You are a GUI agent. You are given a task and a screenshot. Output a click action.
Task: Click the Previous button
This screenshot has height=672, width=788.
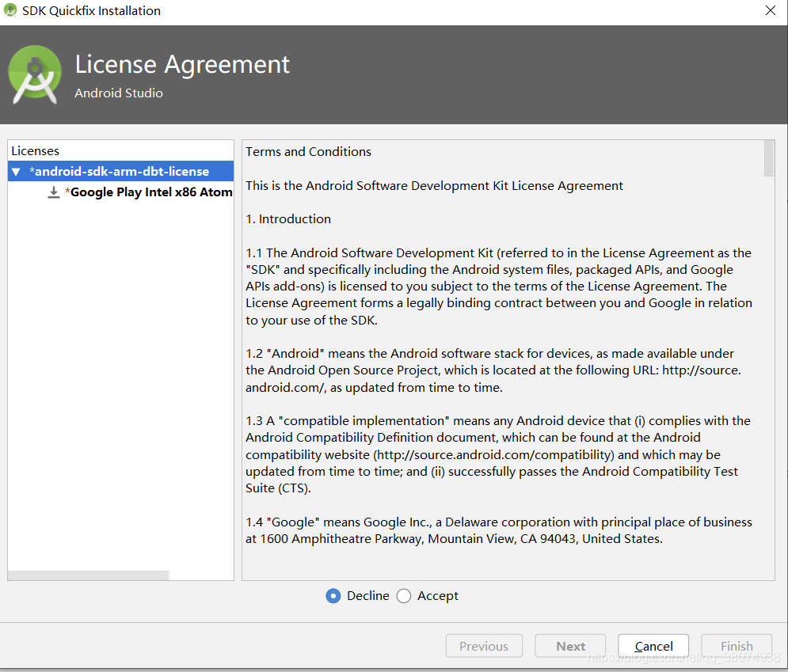(484, 646)
